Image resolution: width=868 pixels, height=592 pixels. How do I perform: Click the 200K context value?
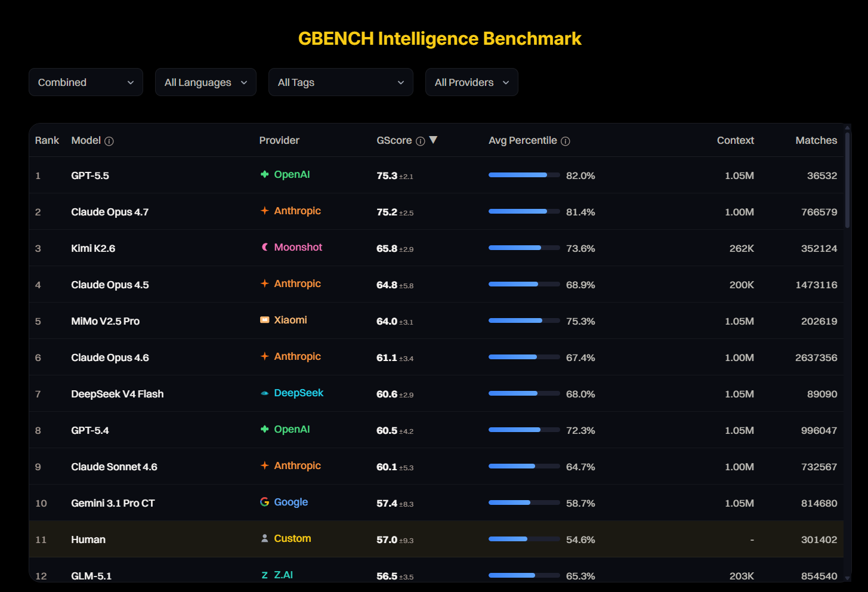click(742, 285)
